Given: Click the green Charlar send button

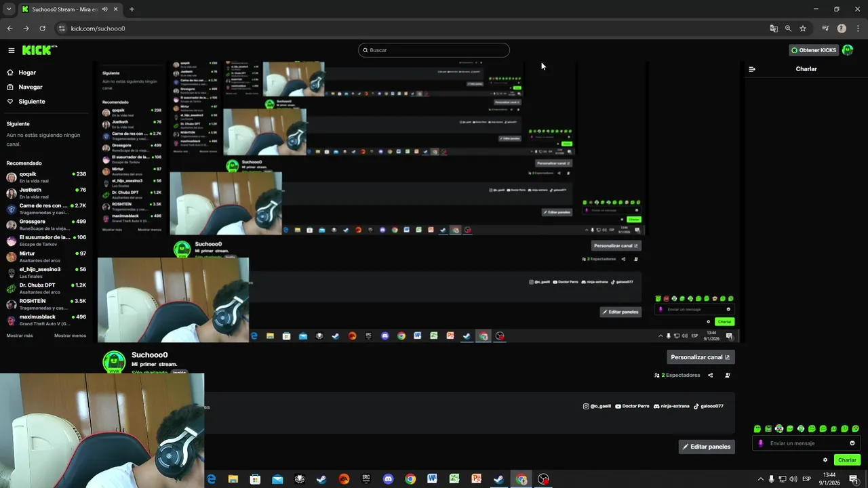Looking at the screenshot, I should [x=847, y=460].
